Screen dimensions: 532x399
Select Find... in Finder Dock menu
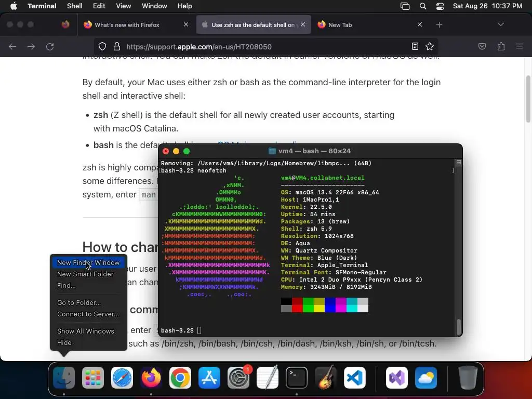tap(88, 286)
